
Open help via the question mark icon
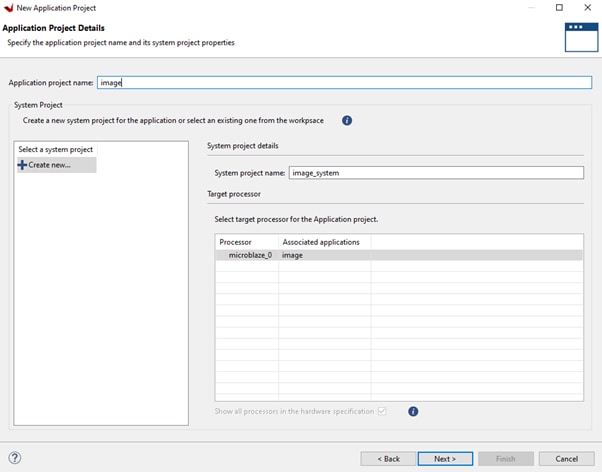coord(14,458)
